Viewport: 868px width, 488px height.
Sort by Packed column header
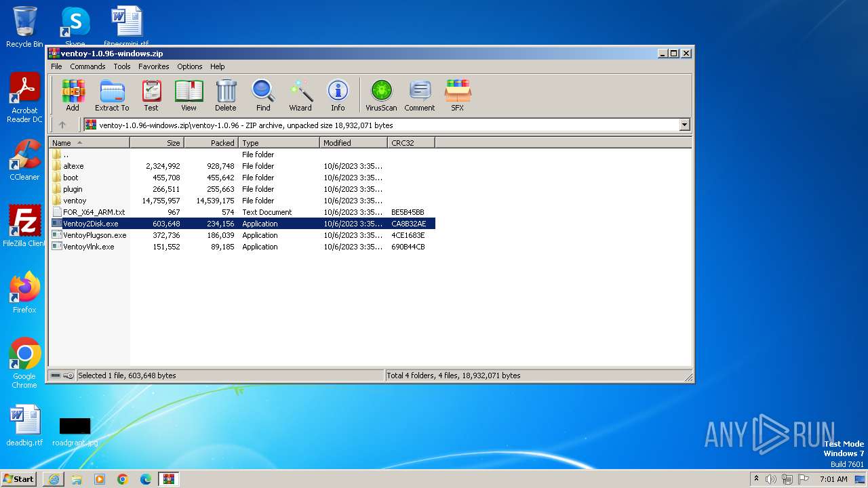point(212,143)
